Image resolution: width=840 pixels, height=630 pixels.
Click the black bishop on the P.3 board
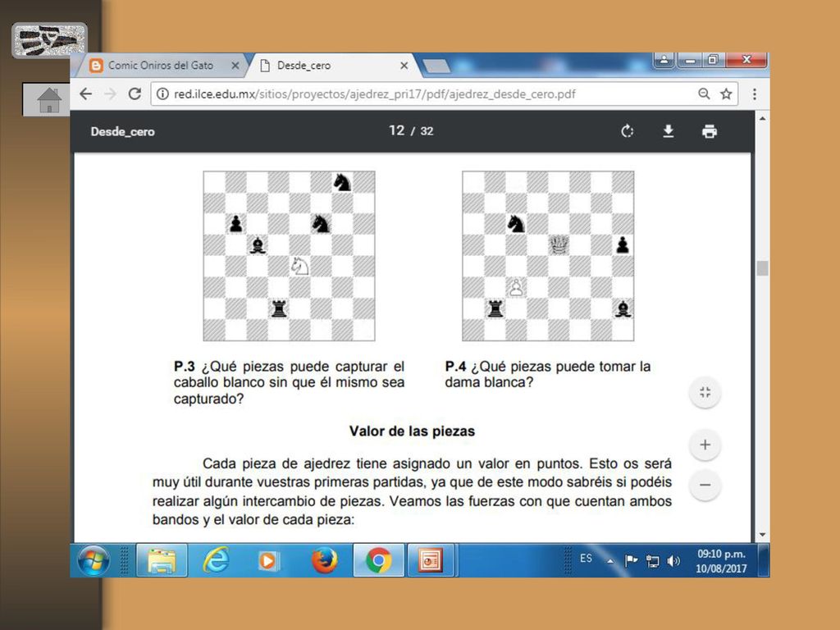258,245
